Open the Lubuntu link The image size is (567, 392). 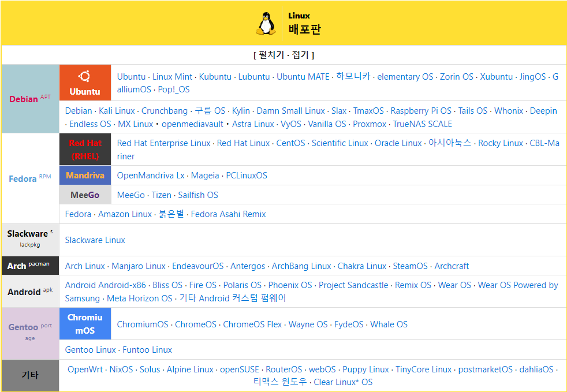(254, 77)
